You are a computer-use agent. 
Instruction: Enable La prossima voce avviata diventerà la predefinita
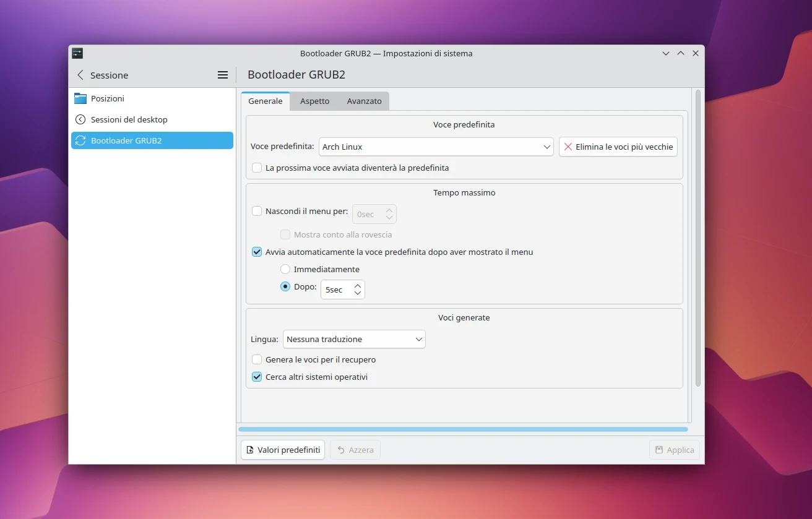click(256, 168)
